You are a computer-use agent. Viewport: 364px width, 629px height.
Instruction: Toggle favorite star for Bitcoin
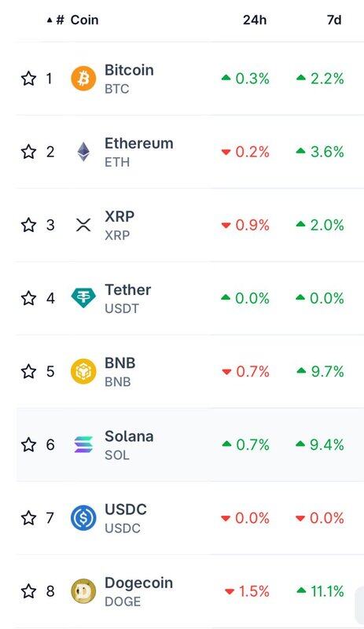click(x=28, y=78)
